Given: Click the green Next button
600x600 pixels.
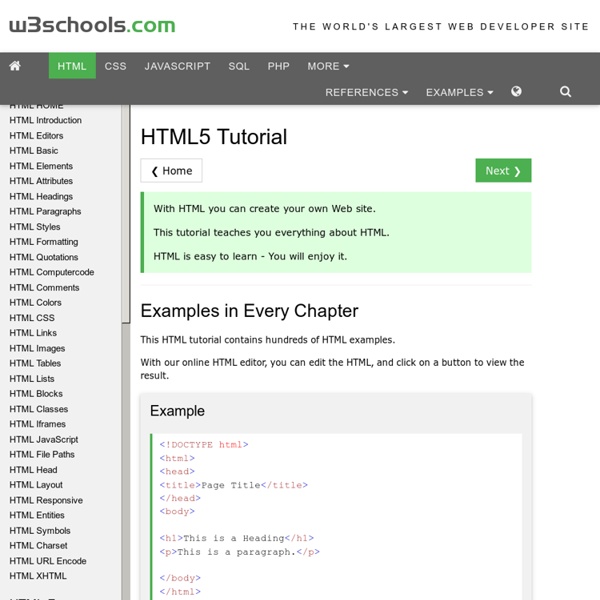Looking at the screenshot, I should [x=503, y=170].
